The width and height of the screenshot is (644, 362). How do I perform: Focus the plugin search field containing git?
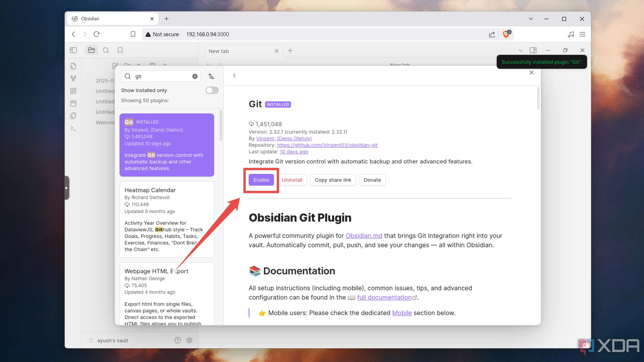tap(161, 76)
